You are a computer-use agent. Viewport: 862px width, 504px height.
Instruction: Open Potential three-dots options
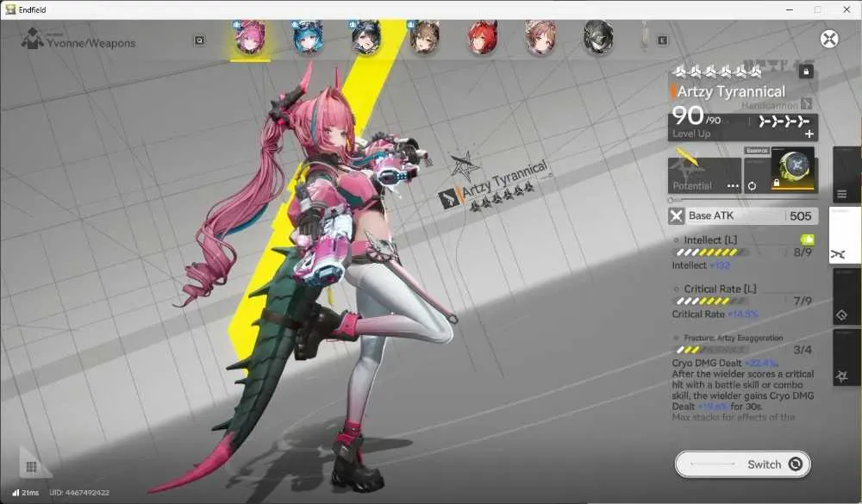click(x=733, y=186)
